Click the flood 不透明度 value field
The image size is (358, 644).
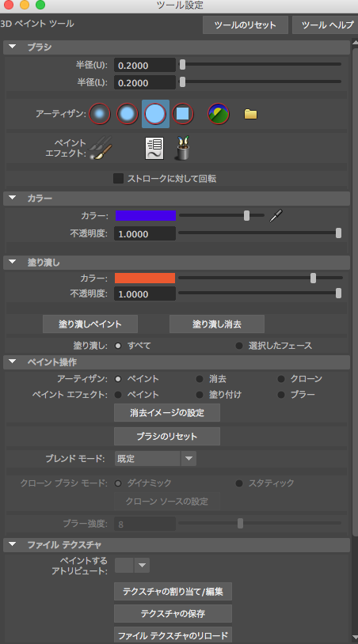(x=145, y=294)
